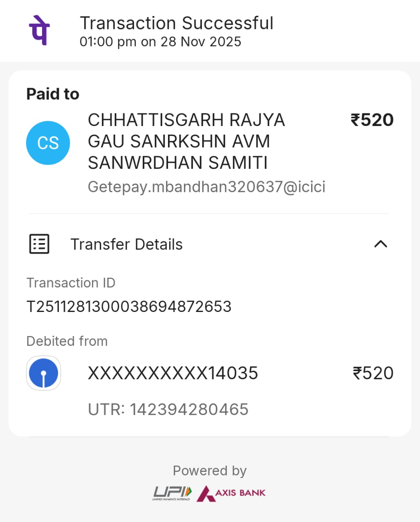Click the debited ₹520 amount
The width and height of the screenshot is (420, 522).
tap(373, 373)
